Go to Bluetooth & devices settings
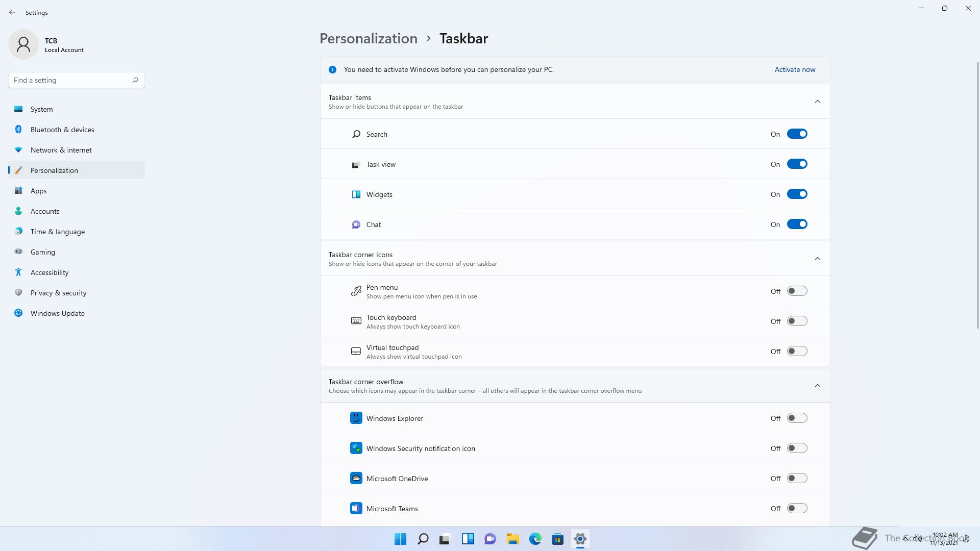The image size is (980, 551). (x=62, y=130)
